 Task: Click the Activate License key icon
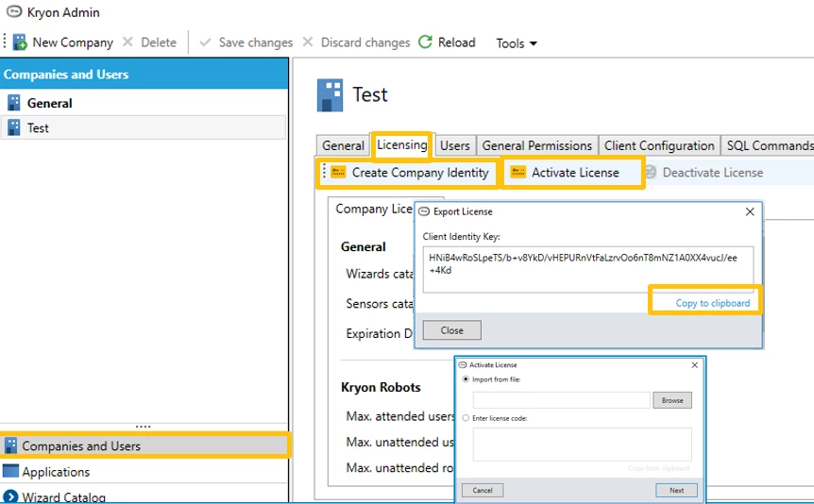click(518, 172)
